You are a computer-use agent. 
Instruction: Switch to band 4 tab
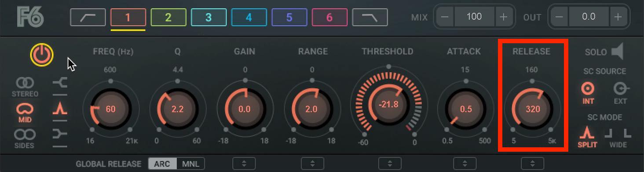pos(249,17)
